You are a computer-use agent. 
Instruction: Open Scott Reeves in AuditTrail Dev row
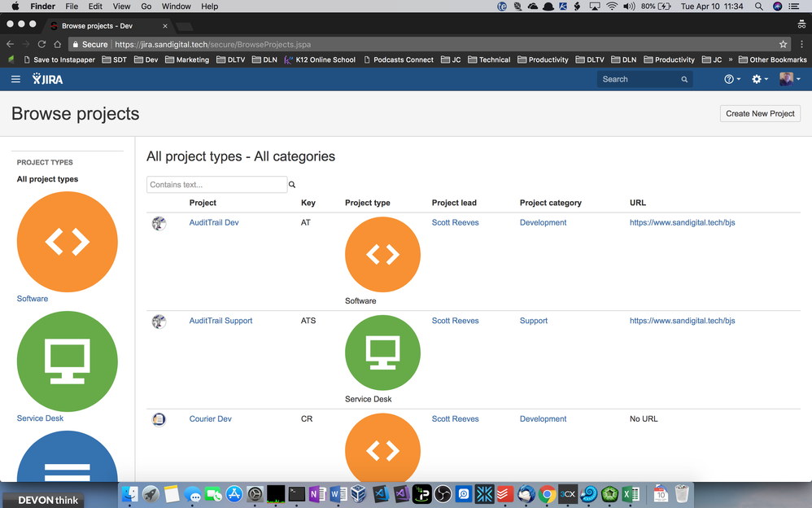[455, 222]
